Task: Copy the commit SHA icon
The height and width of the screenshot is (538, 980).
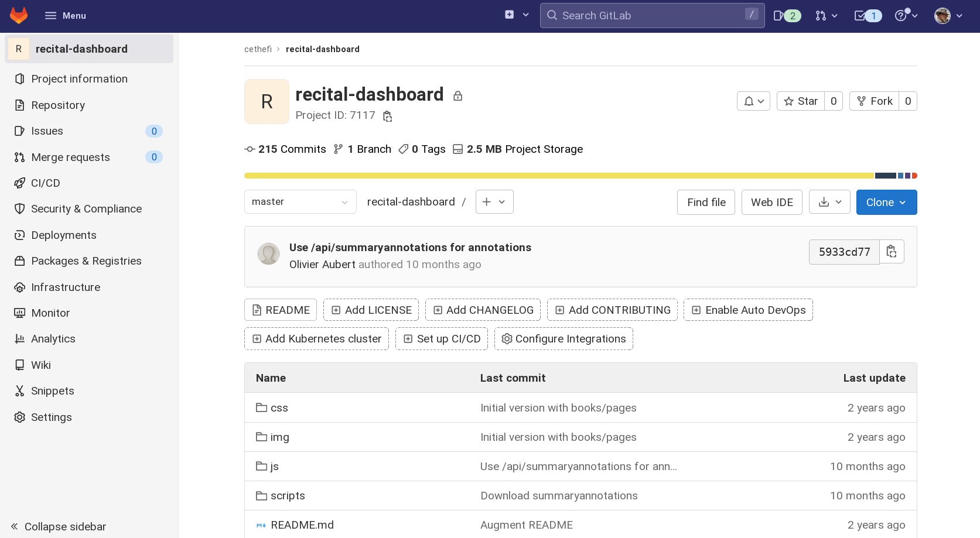Action: (892, 252)
